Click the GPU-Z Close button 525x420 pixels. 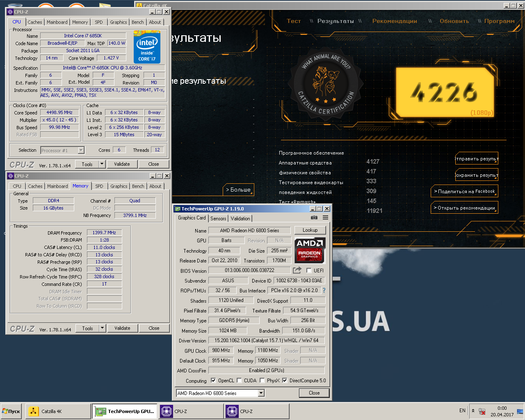tap(314, 393)
